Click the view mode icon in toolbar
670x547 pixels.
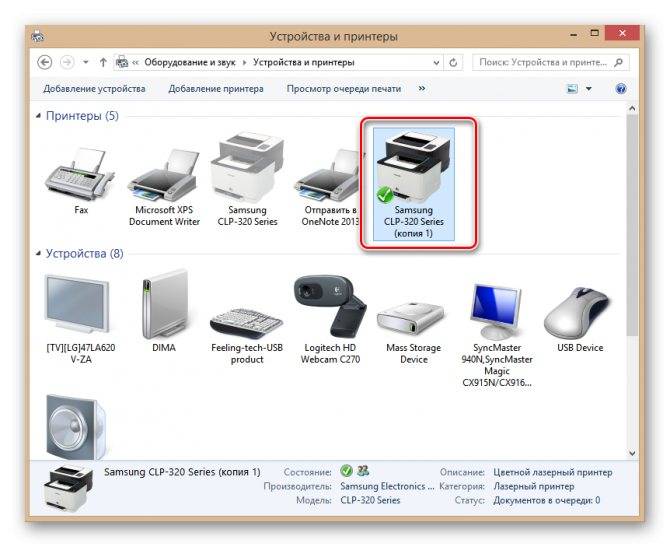click(x=572, y=88)
